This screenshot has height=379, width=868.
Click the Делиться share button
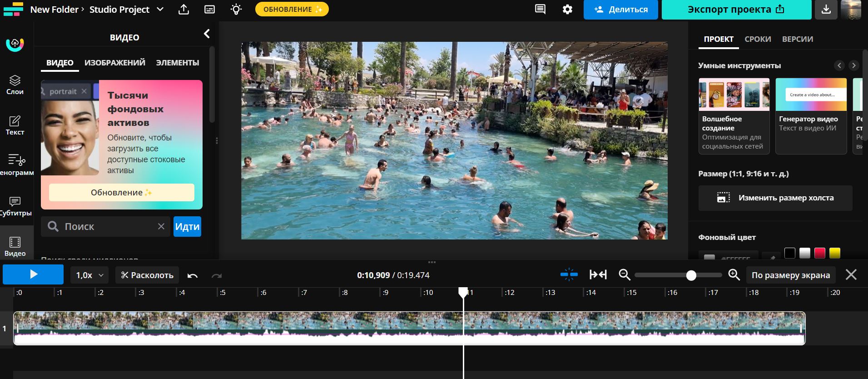[x=620, y=10]
